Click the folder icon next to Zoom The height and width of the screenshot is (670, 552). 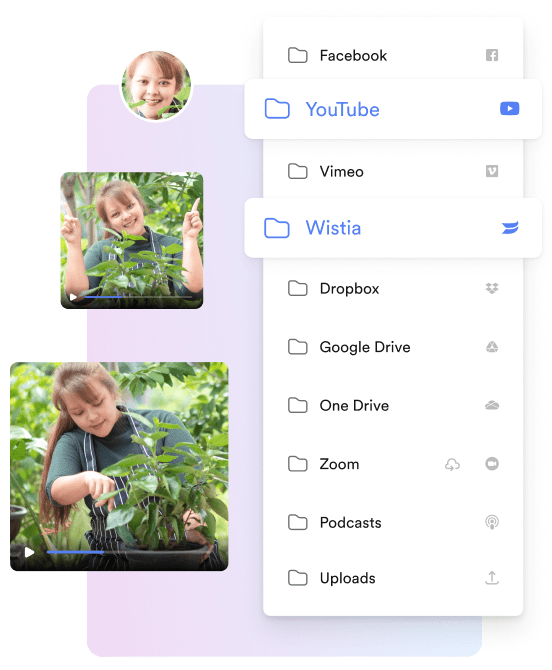click(x=297, y=464)
